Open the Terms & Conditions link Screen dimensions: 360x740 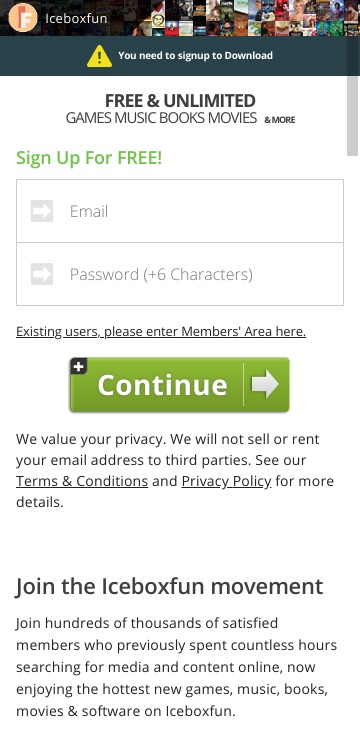click(82, 481)
